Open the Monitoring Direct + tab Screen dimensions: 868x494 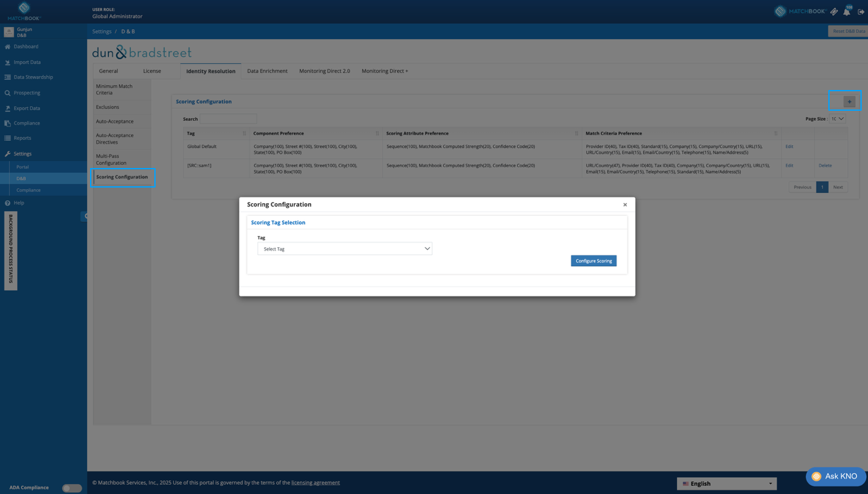[x=385, y=71]
